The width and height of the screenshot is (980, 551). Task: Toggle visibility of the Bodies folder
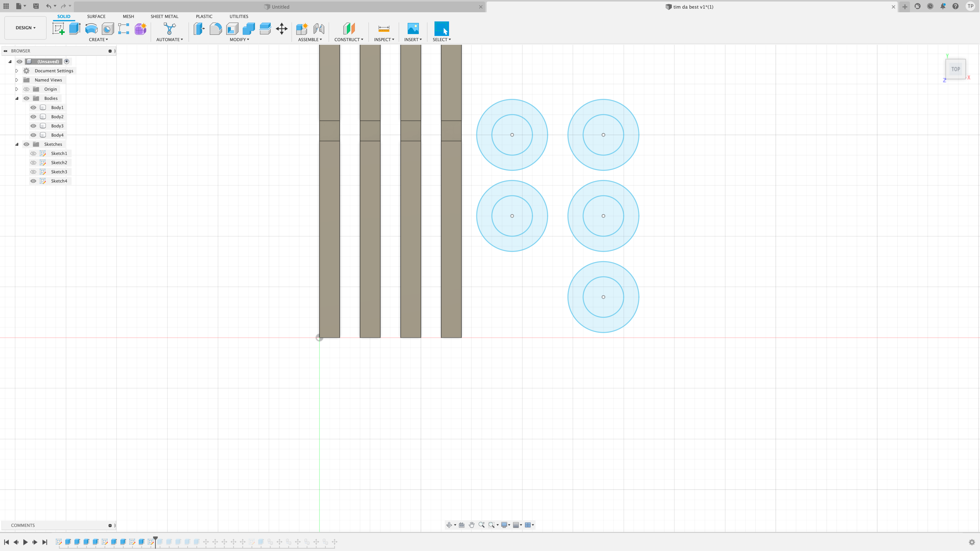pyautogui.click(x=26, y=98)
